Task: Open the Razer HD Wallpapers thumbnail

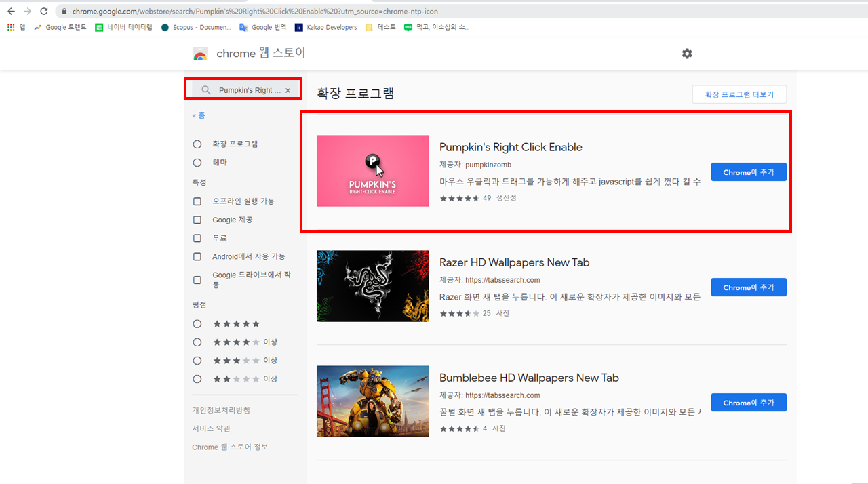Action: [373, 286]
